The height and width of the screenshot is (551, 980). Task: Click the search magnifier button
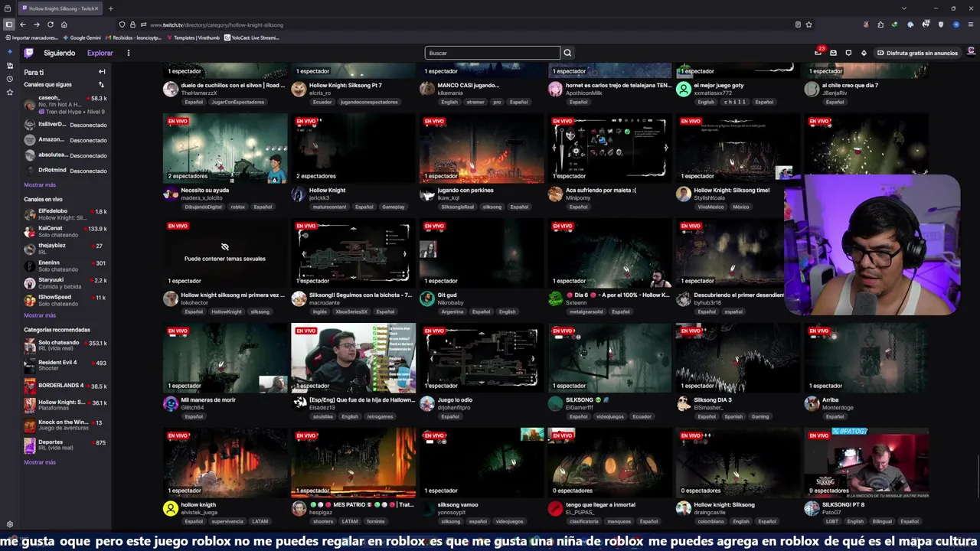coord(567,53)
